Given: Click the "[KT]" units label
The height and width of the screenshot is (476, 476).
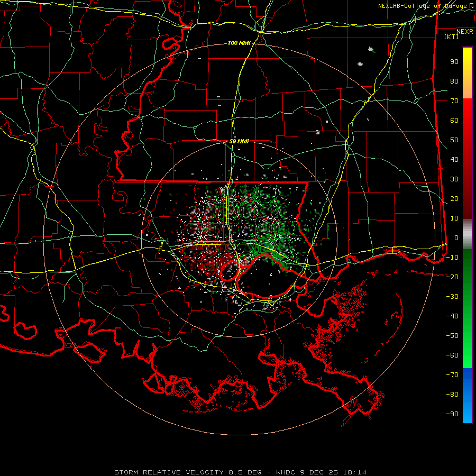Looking at the screenshot, I should (451, 36).
